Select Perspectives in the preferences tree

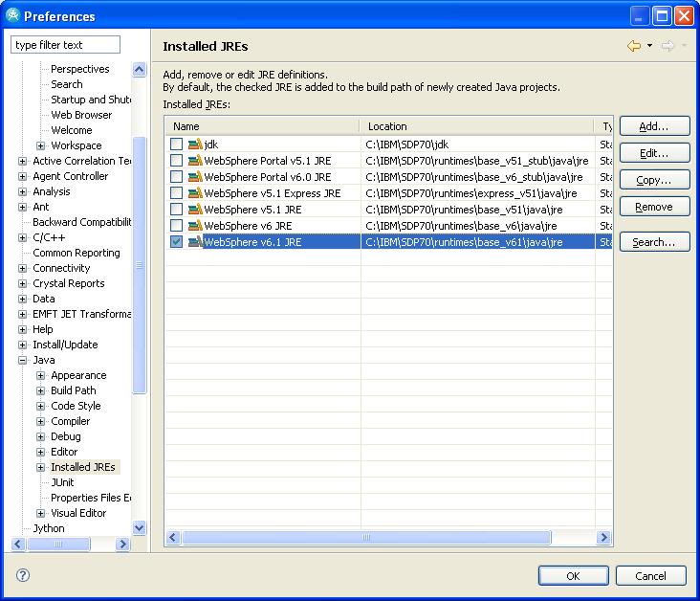tap(80, 69)
